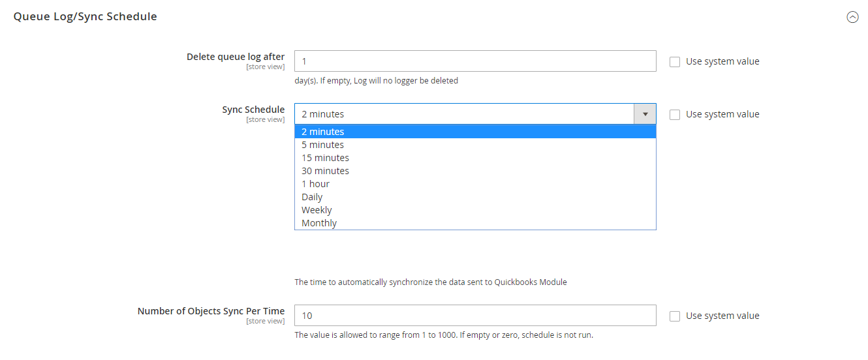
Task: Click the Number of Objects Sync Per Time label
Action: click(211, 311)
